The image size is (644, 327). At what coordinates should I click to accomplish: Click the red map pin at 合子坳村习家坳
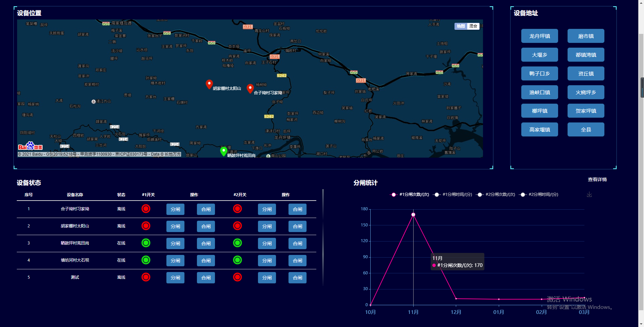click(x=250, y=88)
